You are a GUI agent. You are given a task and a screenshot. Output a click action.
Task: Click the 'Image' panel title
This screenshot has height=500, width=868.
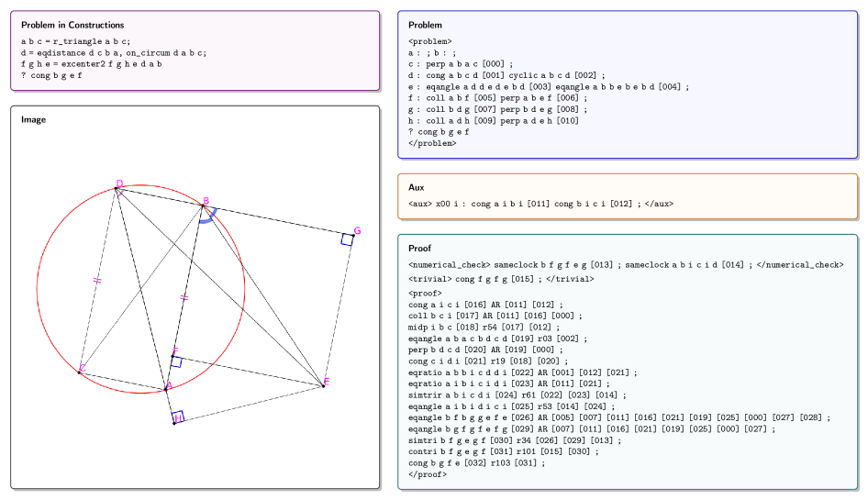(33, 119)
